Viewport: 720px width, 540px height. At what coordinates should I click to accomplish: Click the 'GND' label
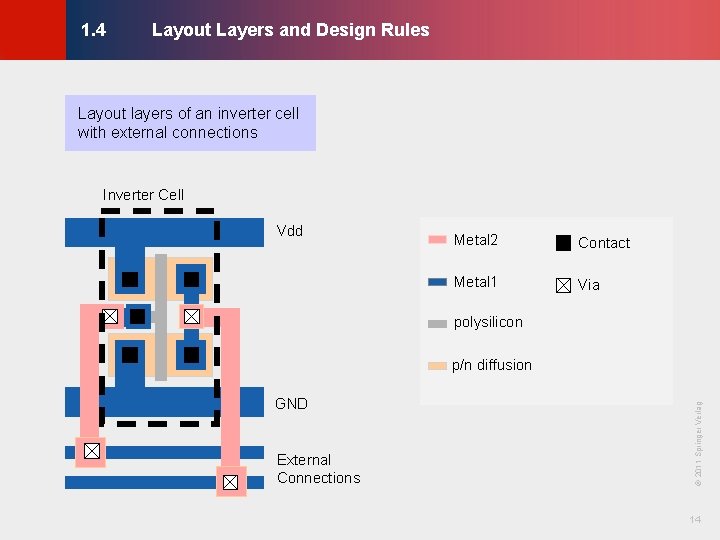pyautogui.click(x=291, y=404)
